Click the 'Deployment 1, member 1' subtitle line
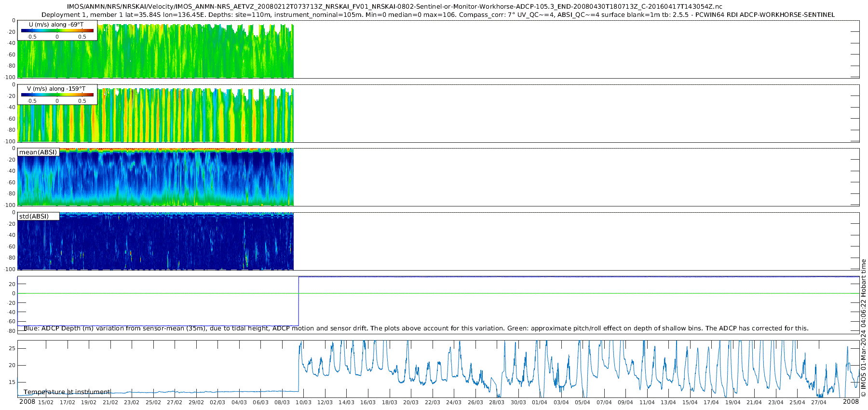Screen dimensions: 868x410 pos(438,15)
